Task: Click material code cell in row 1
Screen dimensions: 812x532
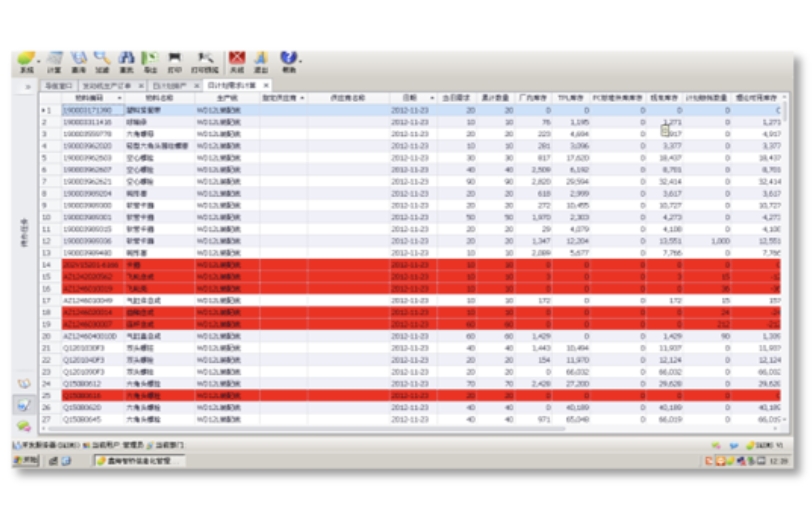Action: click(x=93, y=110)
